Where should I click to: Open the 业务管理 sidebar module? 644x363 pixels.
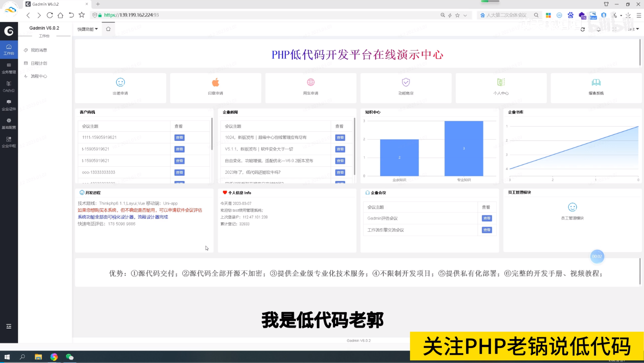point(9,68)
